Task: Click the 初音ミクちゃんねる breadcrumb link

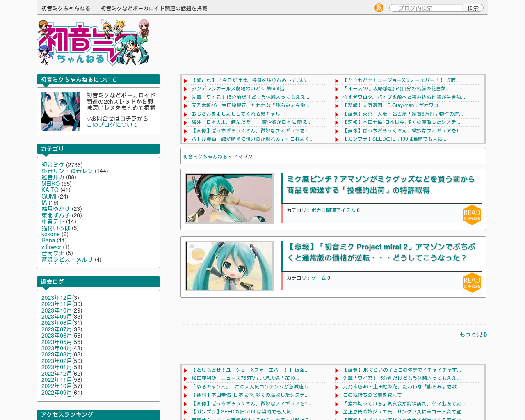Action: (x=205, y=157)
